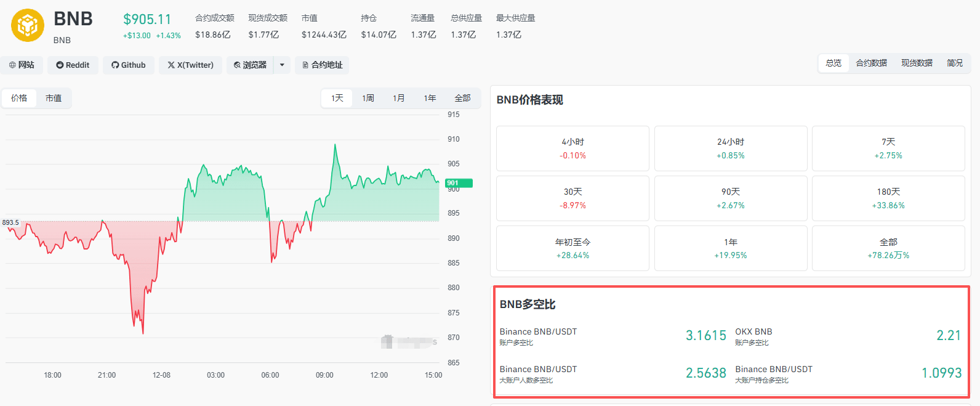The width and height of the screenshot is (980, 406).
Task: Open the Github link button
Action: (x=129, y=65)
